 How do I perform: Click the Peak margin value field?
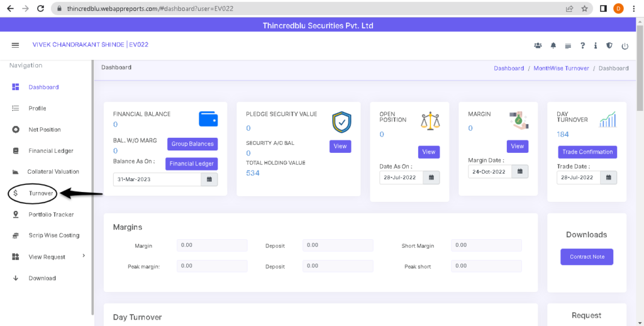[x=212, y=266]
